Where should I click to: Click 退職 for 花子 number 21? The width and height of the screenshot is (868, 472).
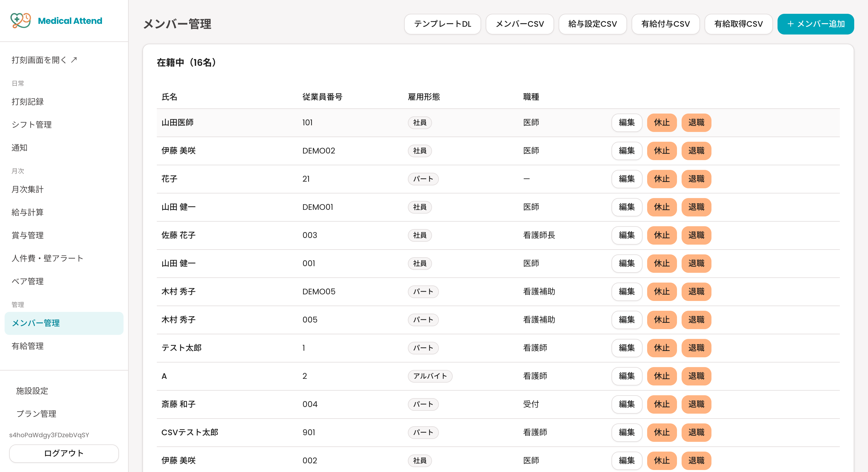696,179
